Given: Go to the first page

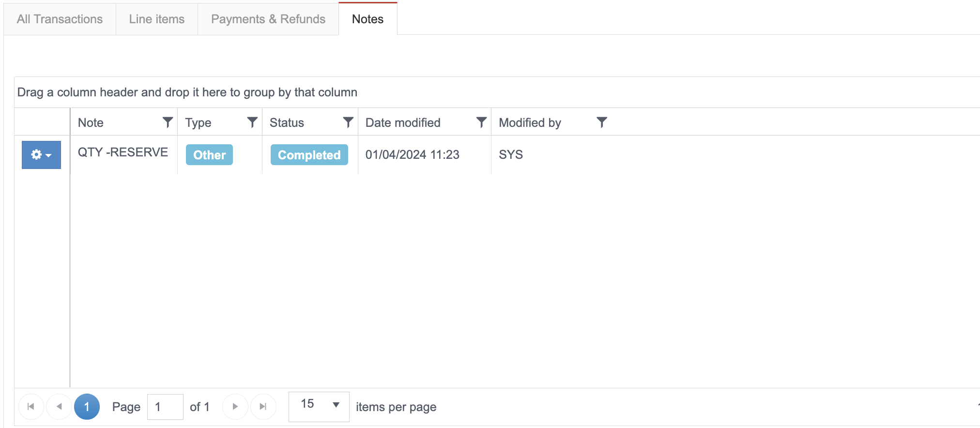Looking at the screenshot, I should coord(31,407).
